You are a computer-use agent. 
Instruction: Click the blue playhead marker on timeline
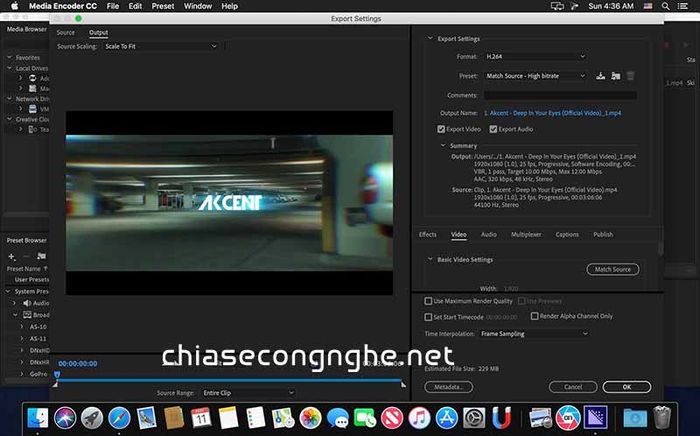(x=57, y=374)
